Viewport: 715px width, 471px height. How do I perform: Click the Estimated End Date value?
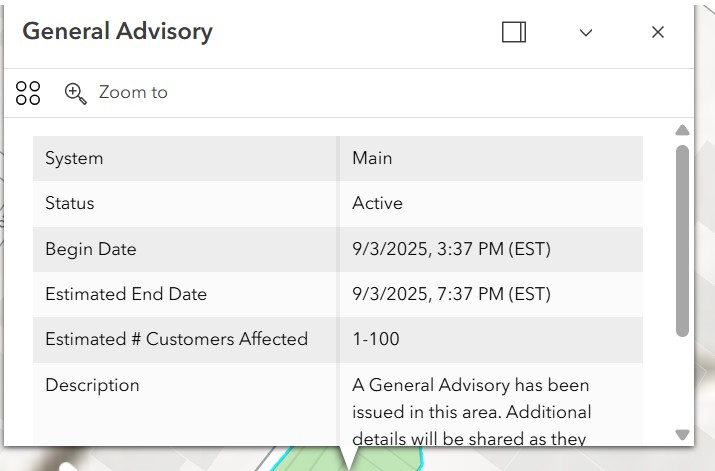tap(451, 294)
